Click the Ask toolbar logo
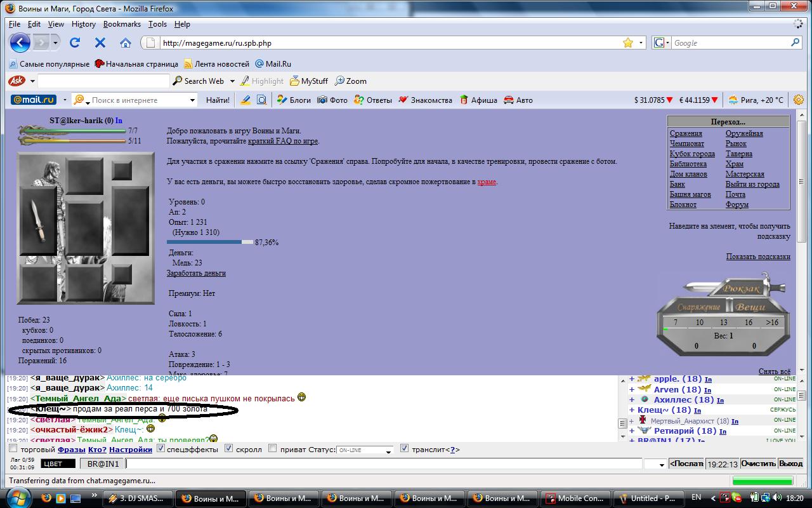812x508 pixels. [x=17, y=81]
